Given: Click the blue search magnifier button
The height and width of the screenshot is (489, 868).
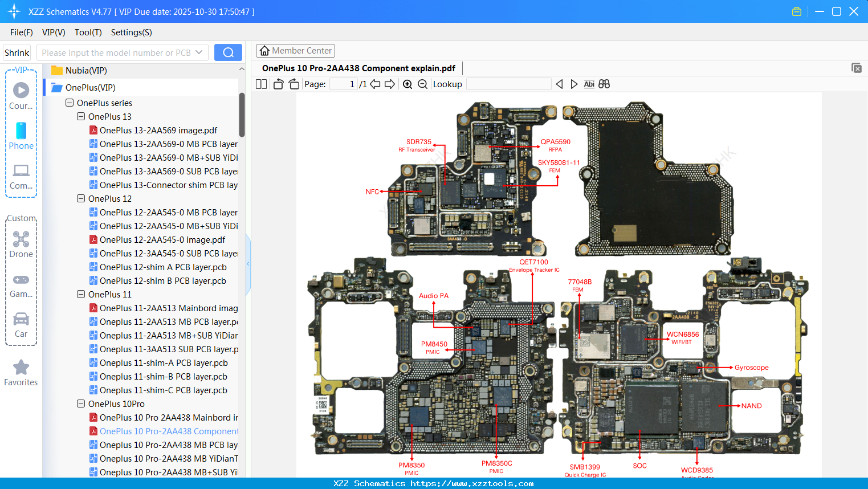Looking at the screenshot, I should [228, 52].
